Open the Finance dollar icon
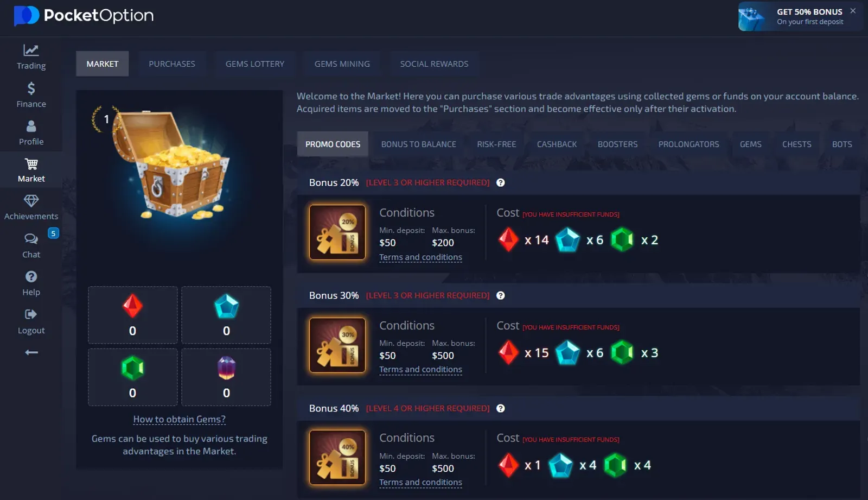This screenshot has height=500, width=868. pyautogui.click(x=31, y=88)
